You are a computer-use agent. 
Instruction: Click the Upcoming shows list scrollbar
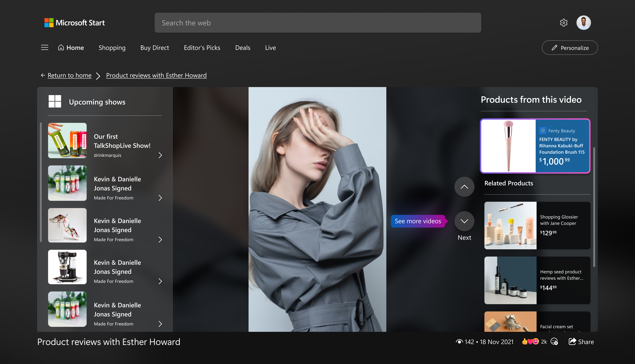tap(41, 182)
